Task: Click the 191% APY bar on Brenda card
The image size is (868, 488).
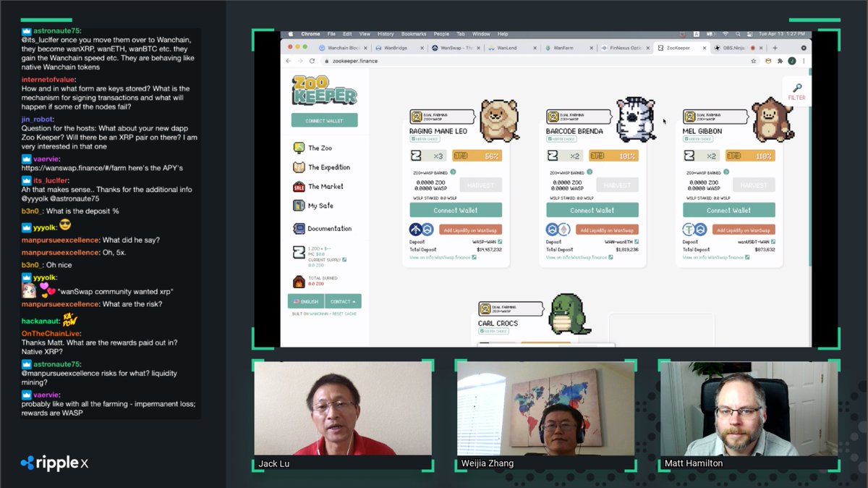Action: click(x=614, y=156)
